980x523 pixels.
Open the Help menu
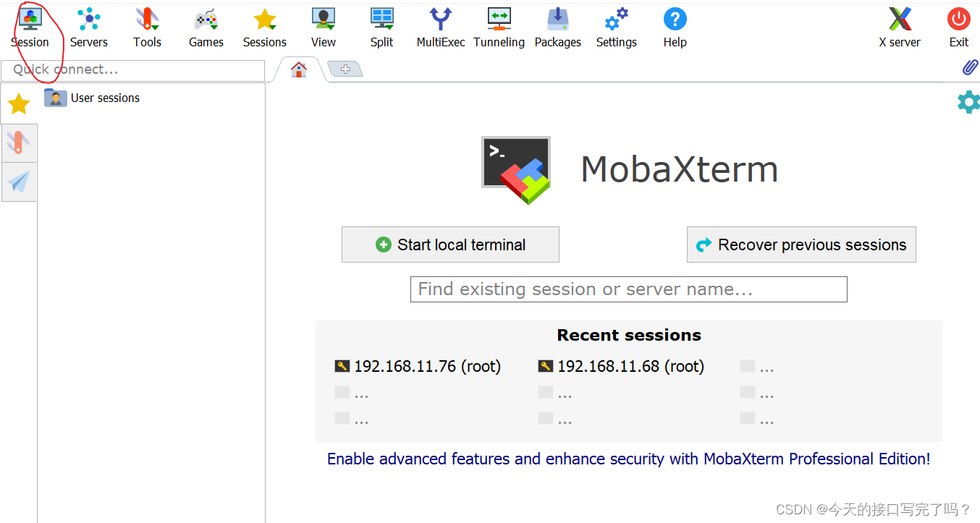pos(675,22)
